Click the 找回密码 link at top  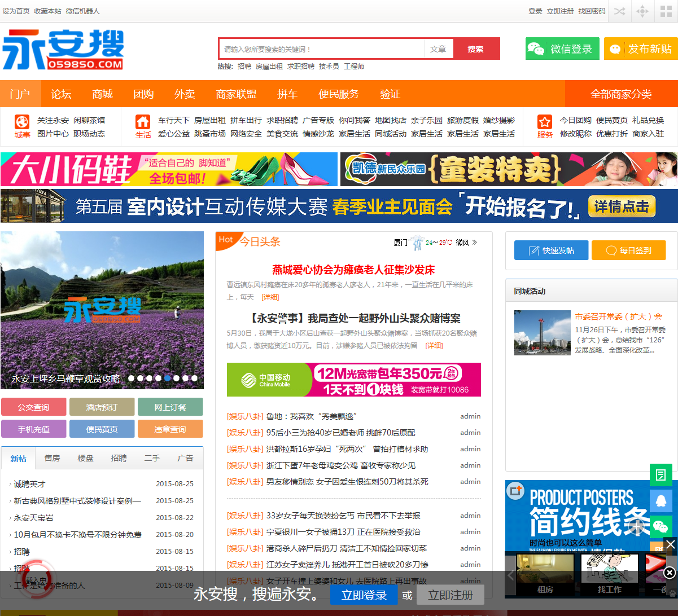pos(592,11)
